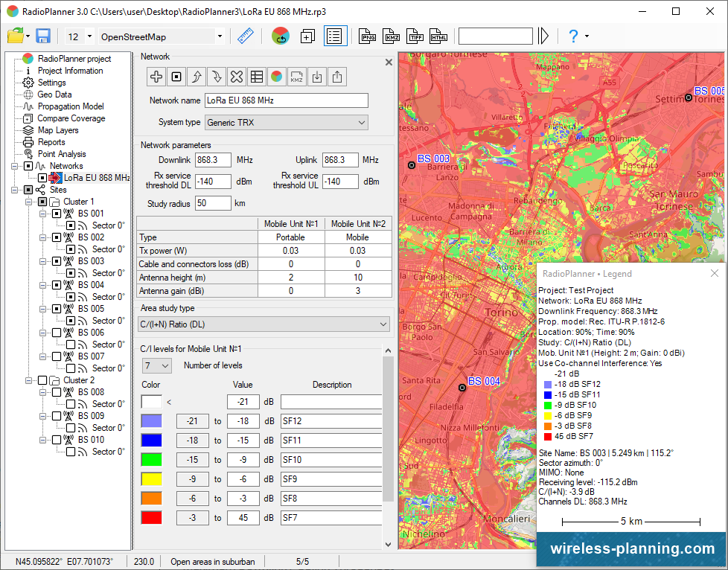Click the red SF7 color swatch
Screen dimensions: 728x570
click(x=151, y=518)
